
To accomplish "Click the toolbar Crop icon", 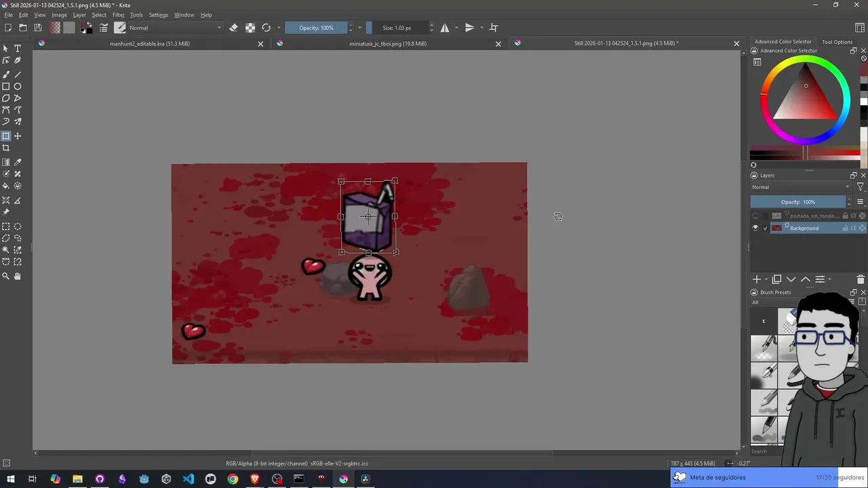I will click(x=494, y=28).
